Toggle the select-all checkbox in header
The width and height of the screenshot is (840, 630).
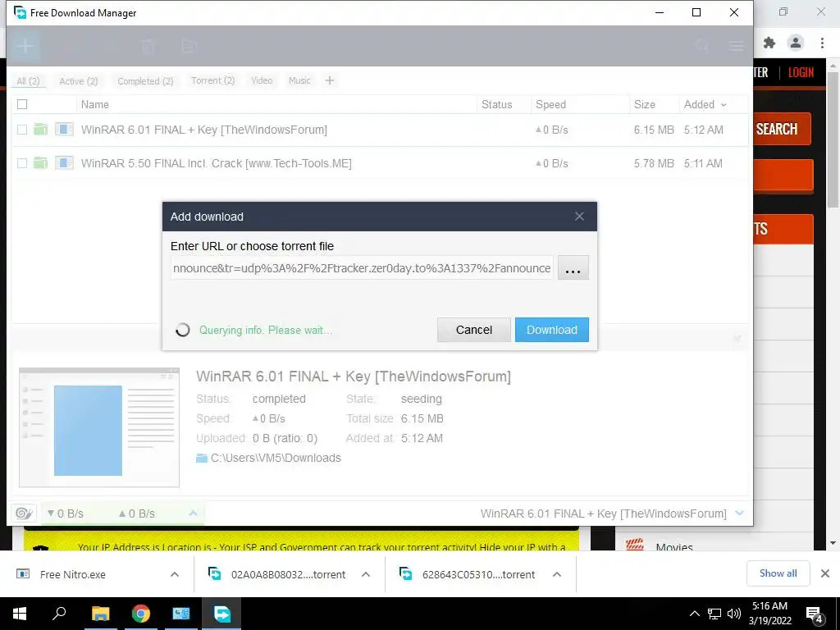tap(22, 104)
